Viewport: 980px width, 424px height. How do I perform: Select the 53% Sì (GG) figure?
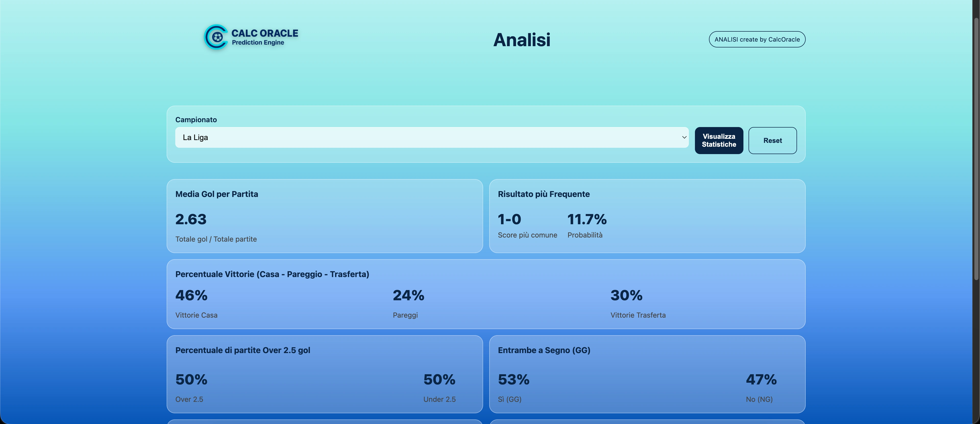pyautogui.click(x=513, y=380)
